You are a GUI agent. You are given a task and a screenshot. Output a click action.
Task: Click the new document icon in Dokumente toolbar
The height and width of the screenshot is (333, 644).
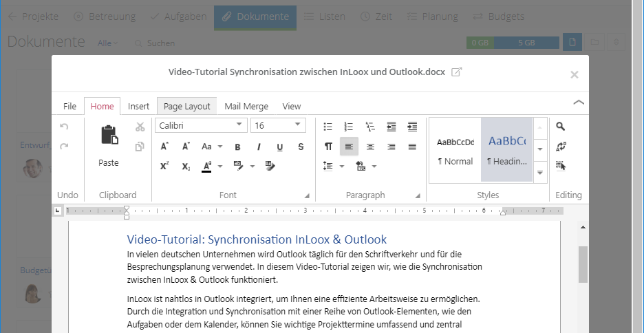click(572, 42)
